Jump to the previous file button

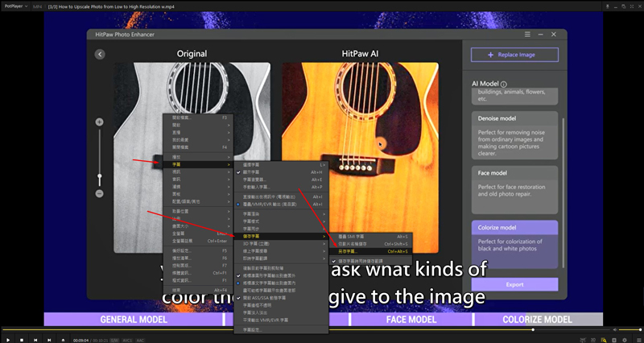pyautogui.click(x=35, y=340)
